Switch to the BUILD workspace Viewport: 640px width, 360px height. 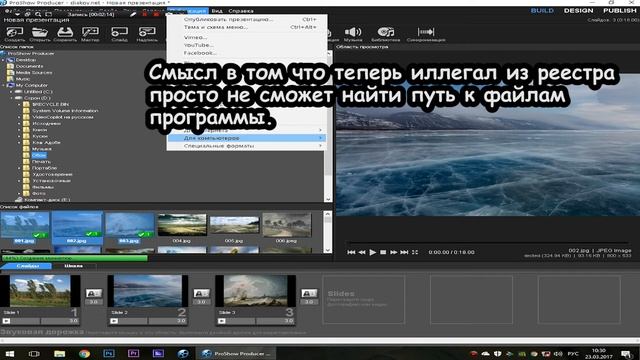pos(542,11)
